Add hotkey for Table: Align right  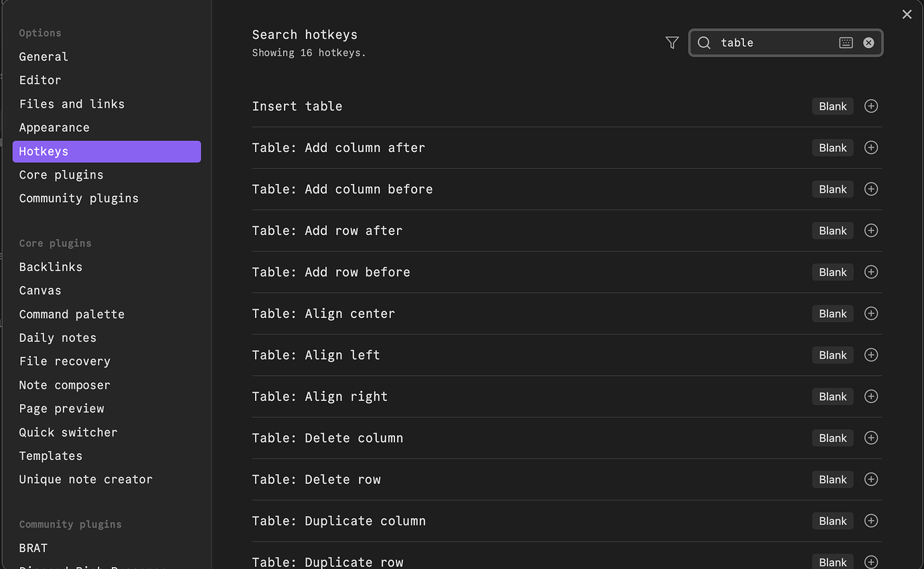coord(871,397)
